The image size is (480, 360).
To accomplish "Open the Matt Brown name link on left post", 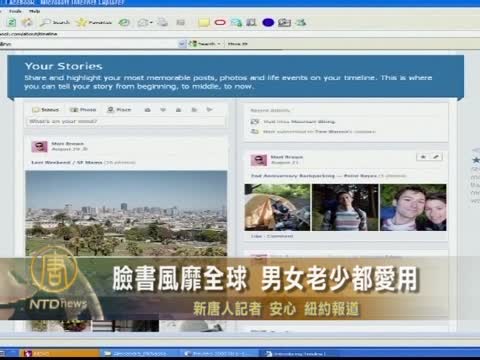I will pyautogui.click(x=68, y=144).
